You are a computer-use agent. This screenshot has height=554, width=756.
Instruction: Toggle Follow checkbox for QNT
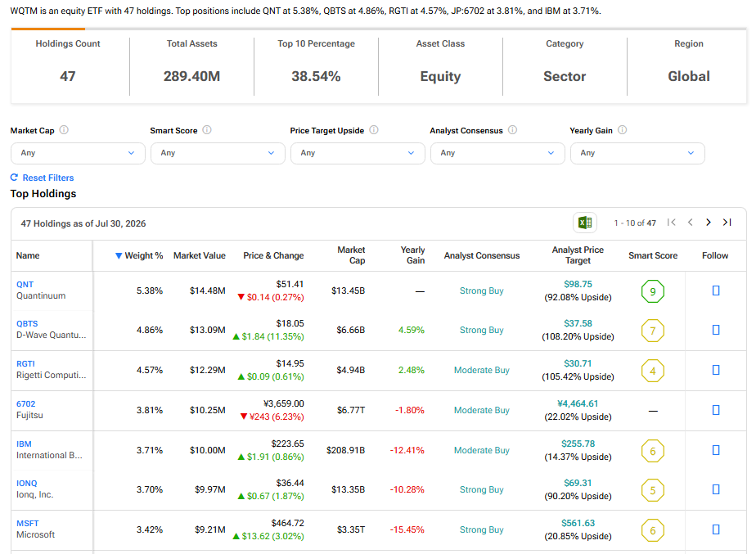pos(716,291)
